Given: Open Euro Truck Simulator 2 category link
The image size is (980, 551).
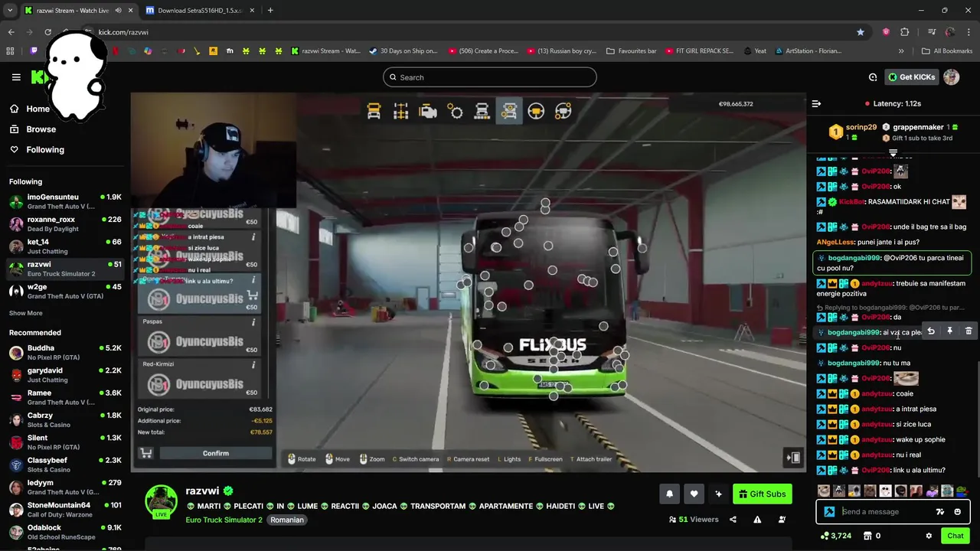Looking at the screenshot, I should (224, 520).
